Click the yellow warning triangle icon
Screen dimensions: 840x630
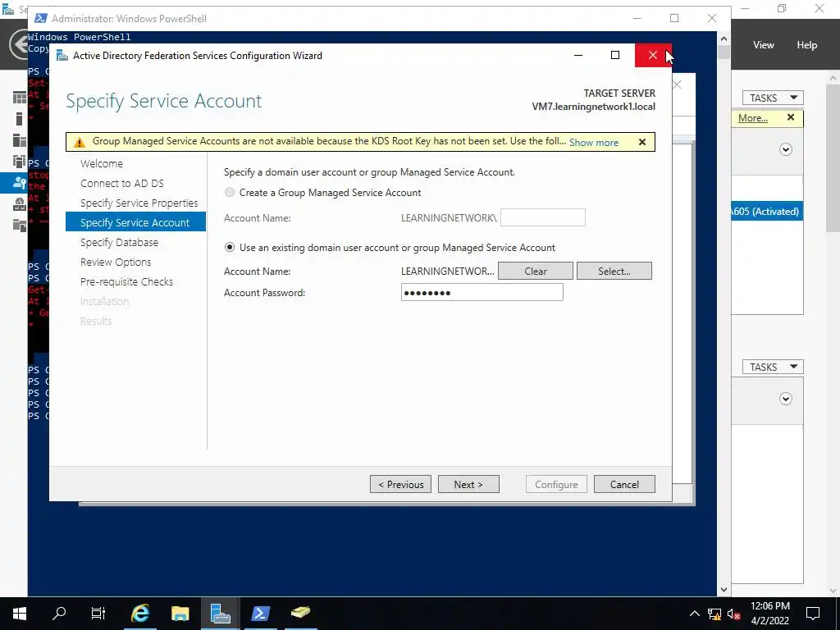pyautogui.click(x=80, y=142)
